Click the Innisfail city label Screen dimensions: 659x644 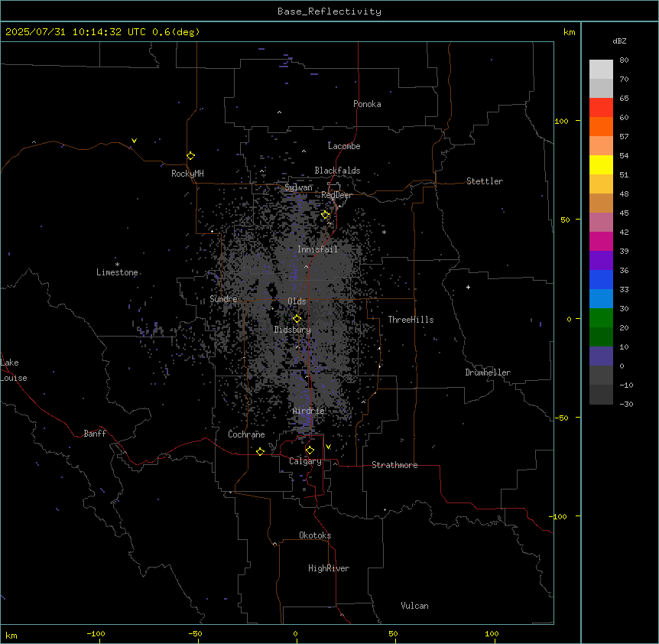[x=317, y=249]
